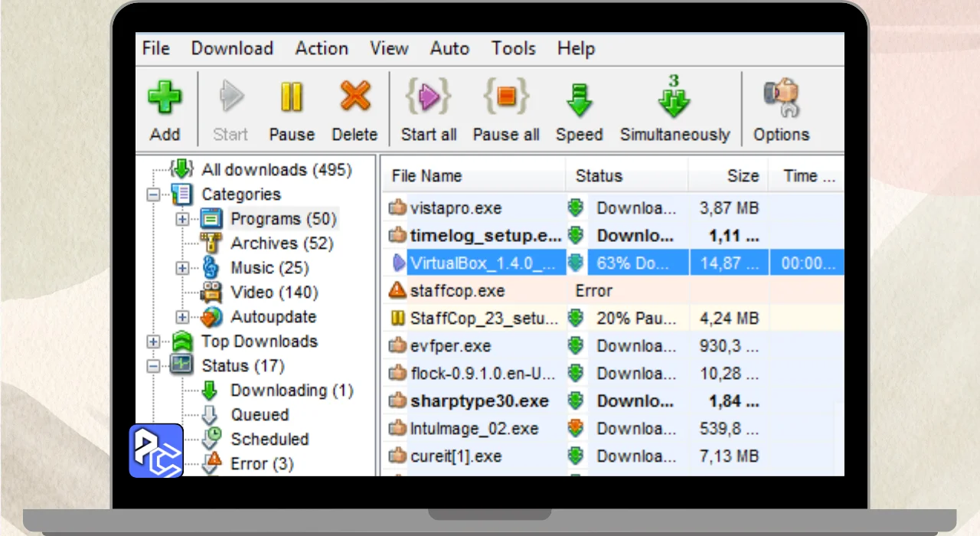Open the Action menu

pyautogui.click(x=322, y=48)
